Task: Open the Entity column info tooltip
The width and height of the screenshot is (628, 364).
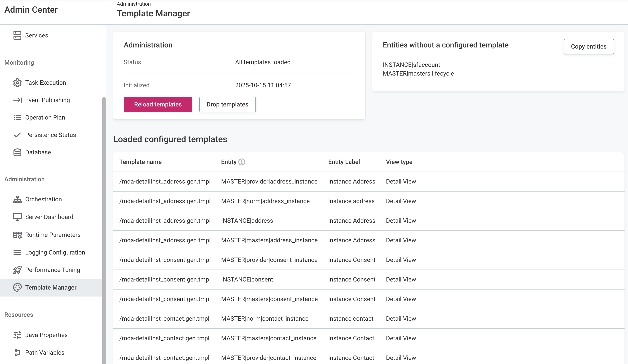Action: [241, 162]
